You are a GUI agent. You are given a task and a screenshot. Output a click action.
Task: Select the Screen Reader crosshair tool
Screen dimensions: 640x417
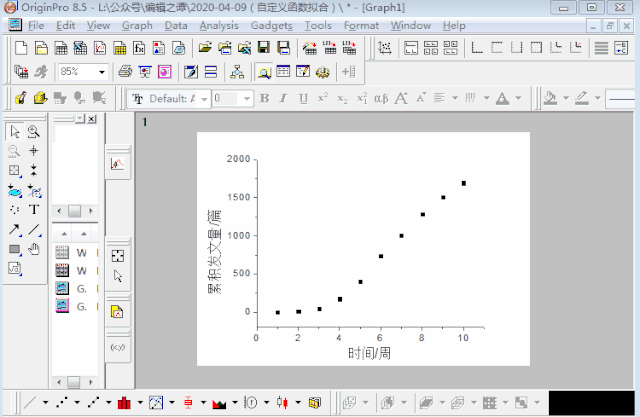[x=33, y=151]
